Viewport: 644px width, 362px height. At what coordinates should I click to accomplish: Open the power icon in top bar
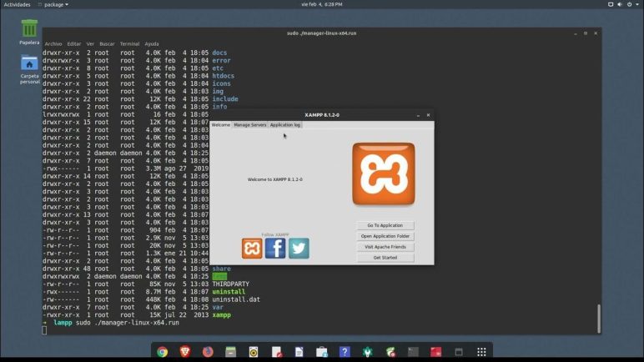(629, 4)
